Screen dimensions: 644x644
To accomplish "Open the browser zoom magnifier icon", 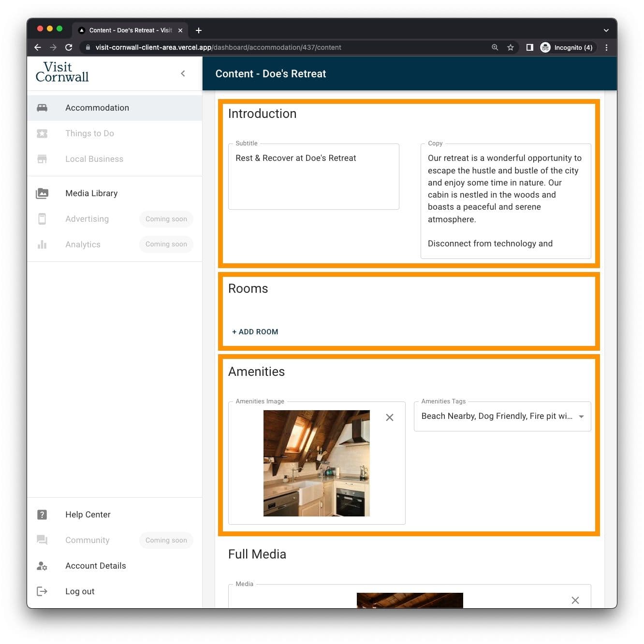I will (495, 47).
